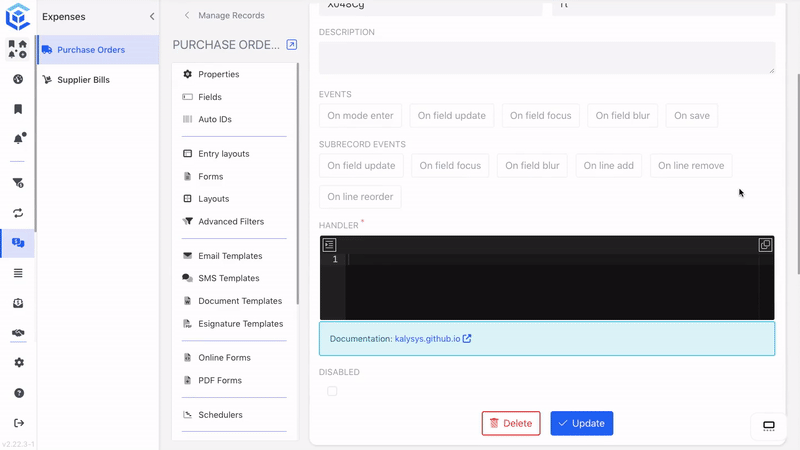This screenshot has height=450, width=800.
Task: Toggle Subrecord Events On field update
Action: point(361,165)
